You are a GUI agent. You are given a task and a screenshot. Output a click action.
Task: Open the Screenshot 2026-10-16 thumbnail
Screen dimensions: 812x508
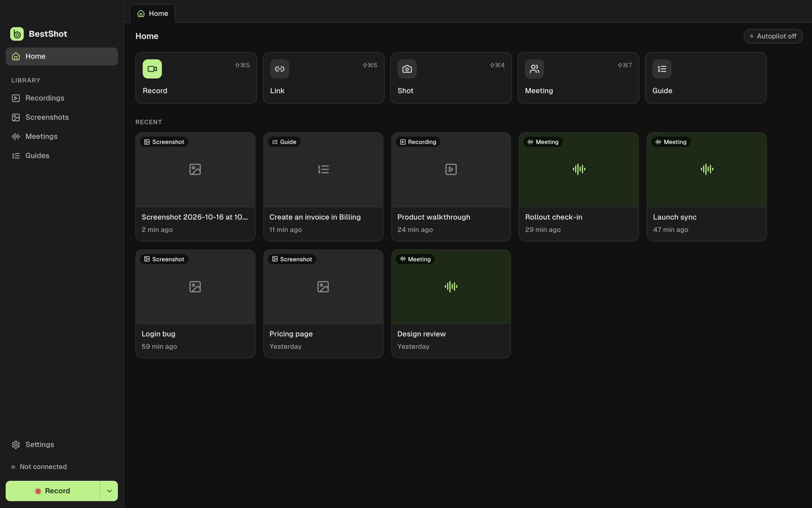[x=195, y=169]
